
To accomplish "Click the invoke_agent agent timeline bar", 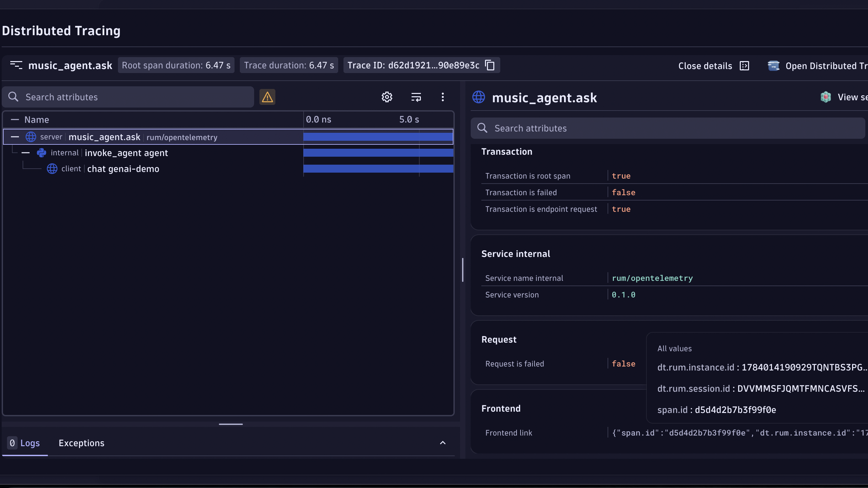I will (378, 153).
